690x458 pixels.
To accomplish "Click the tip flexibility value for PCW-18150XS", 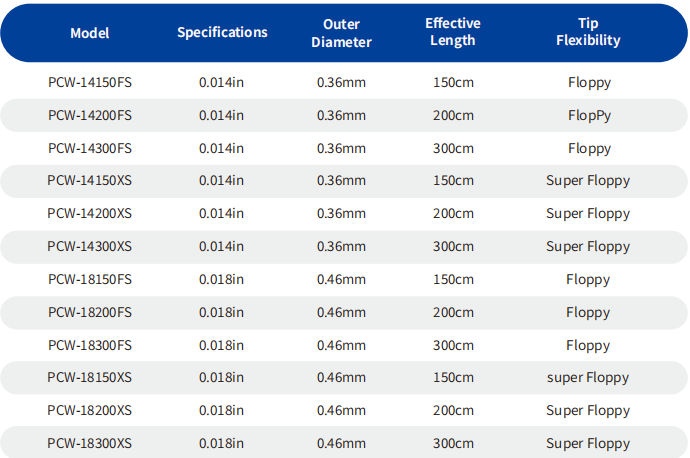I will point(588,377).
